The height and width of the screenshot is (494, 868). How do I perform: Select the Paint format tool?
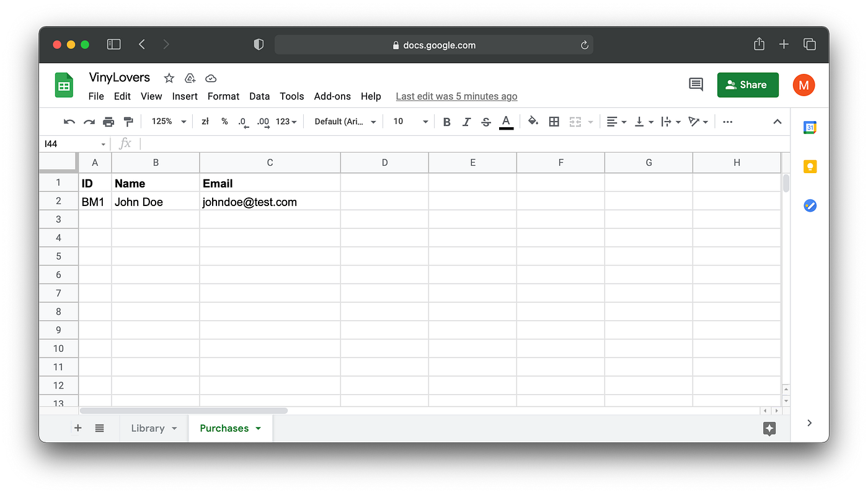point(128,122)
